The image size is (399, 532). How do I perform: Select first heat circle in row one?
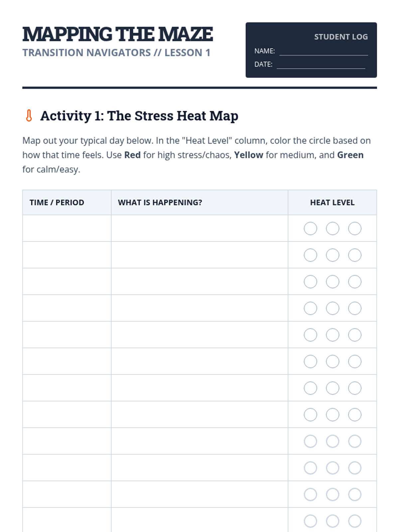(310, 228)
